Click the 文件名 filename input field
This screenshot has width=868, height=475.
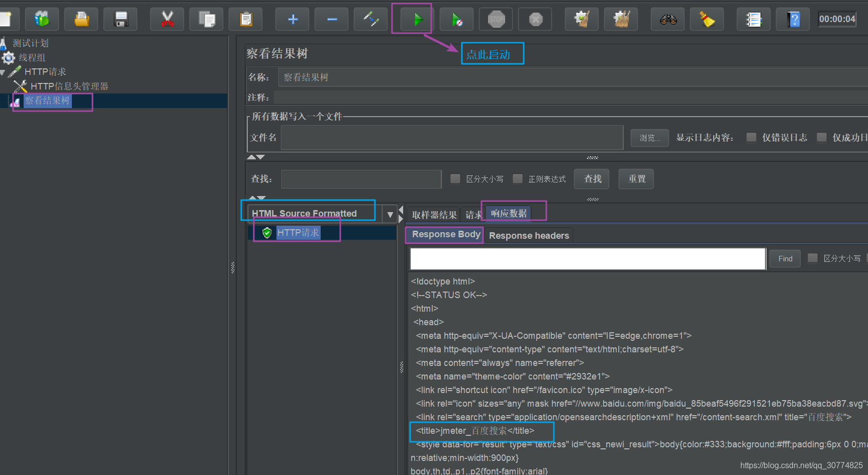[x=452, y=138]
